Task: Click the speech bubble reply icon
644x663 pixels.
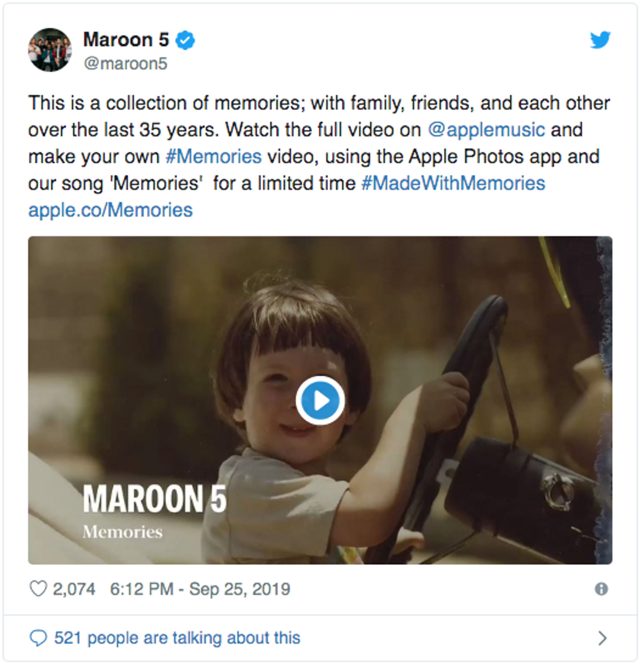Action: pyautogui.click(x=38, y=638)
